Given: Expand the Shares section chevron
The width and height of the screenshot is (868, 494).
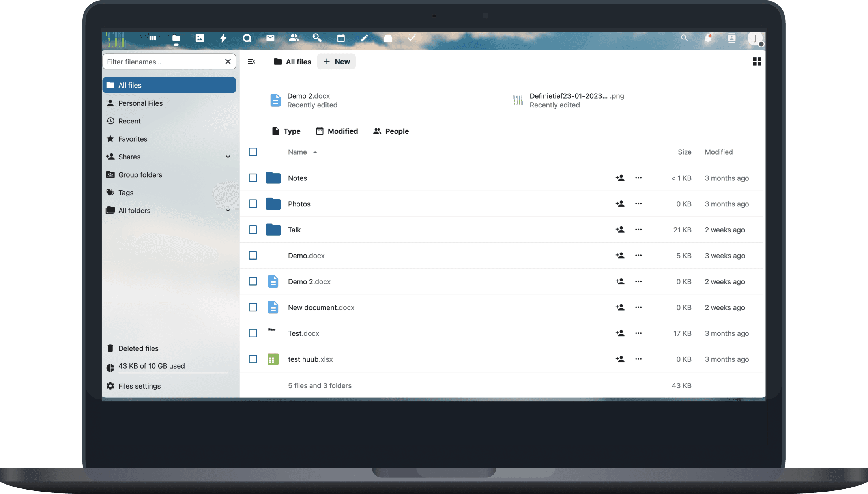Looking at the screenshot, I should 228,157.
